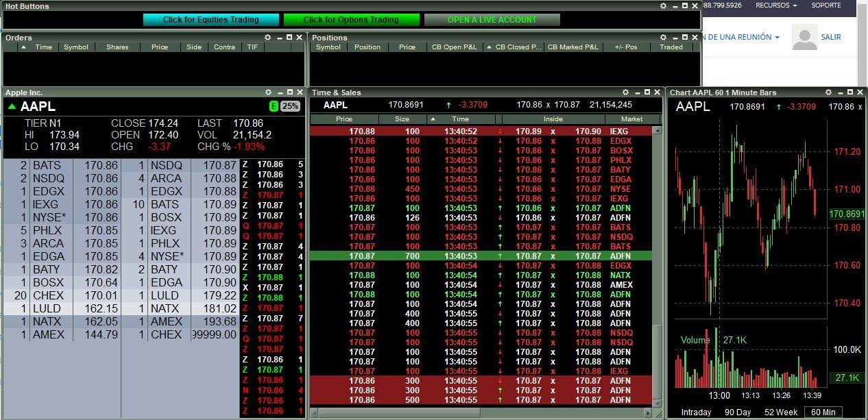Switch chart to Intraday view
The image size is (868, 420).
[695, 412]
